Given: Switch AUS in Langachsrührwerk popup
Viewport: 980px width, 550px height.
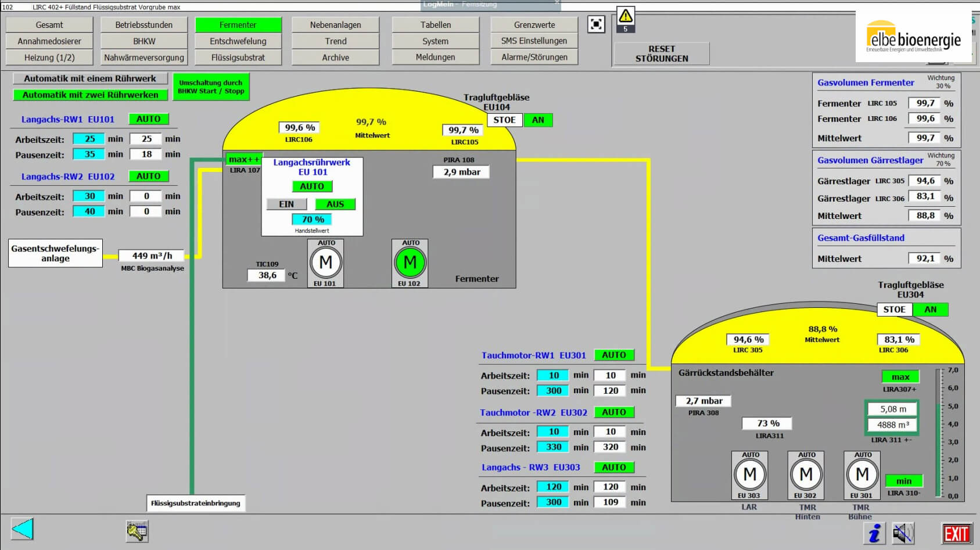Looking at the screenshot, I should pyautogui.click(x=335, y=204).
